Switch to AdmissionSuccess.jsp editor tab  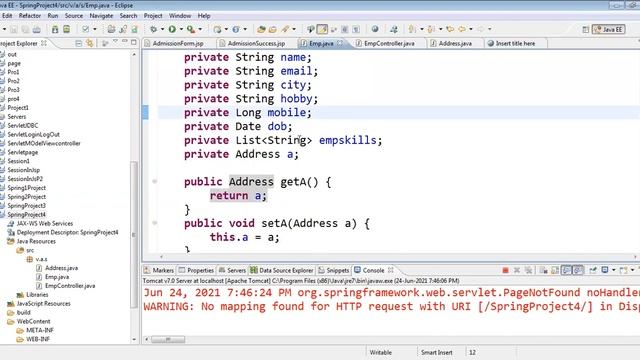[x=256, y=43]
